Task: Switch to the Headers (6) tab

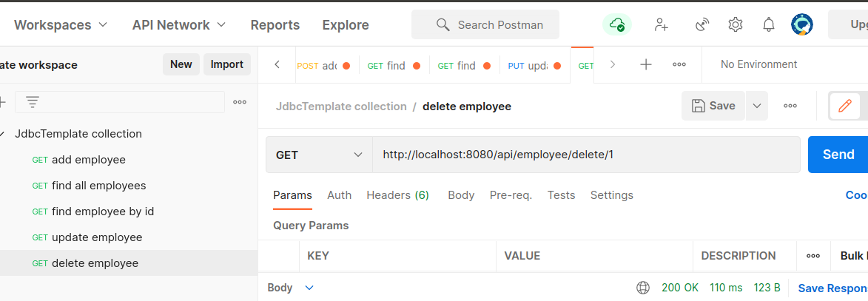Action: (397, 195)
